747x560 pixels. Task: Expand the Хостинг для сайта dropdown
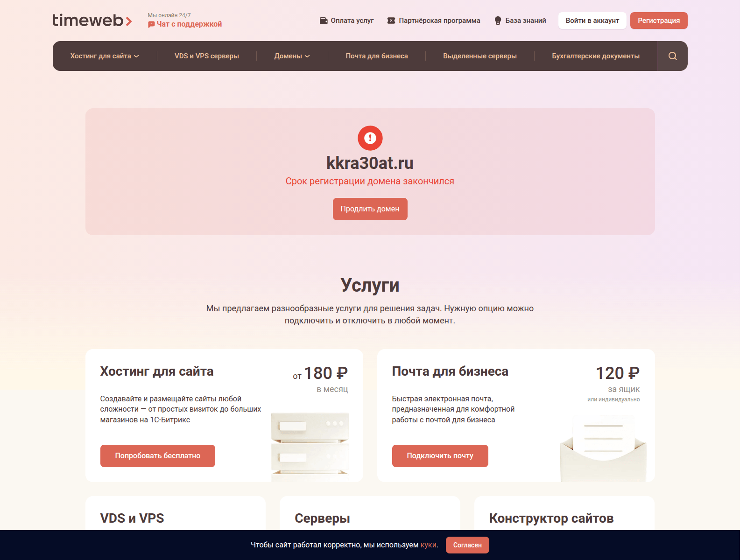click(x=105, y=56)
